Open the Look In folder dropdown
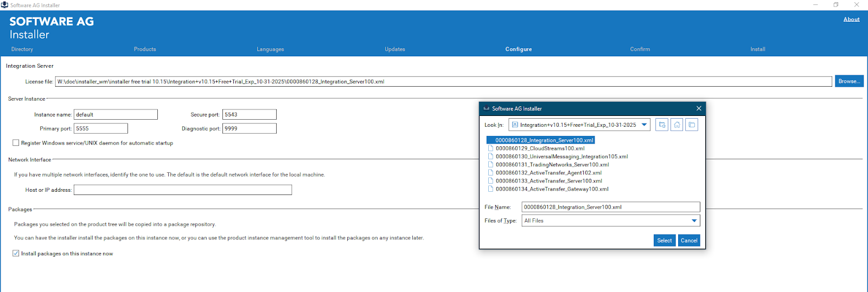 pyautogui.click(x=644, y=125)
